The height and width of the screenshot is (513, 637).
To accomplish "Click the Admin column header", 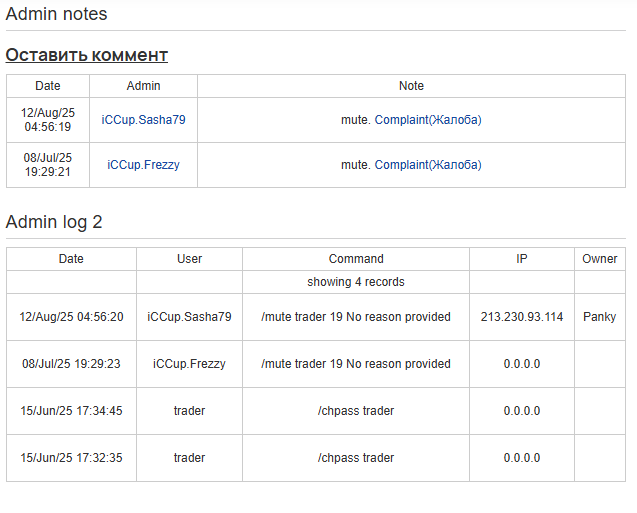I will [x=143, y=86].
